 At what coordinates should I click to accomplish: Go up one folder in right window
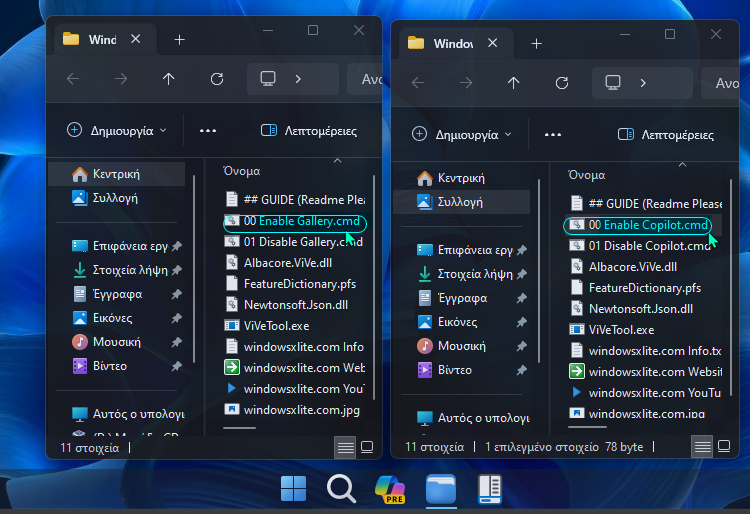point(513,83)
